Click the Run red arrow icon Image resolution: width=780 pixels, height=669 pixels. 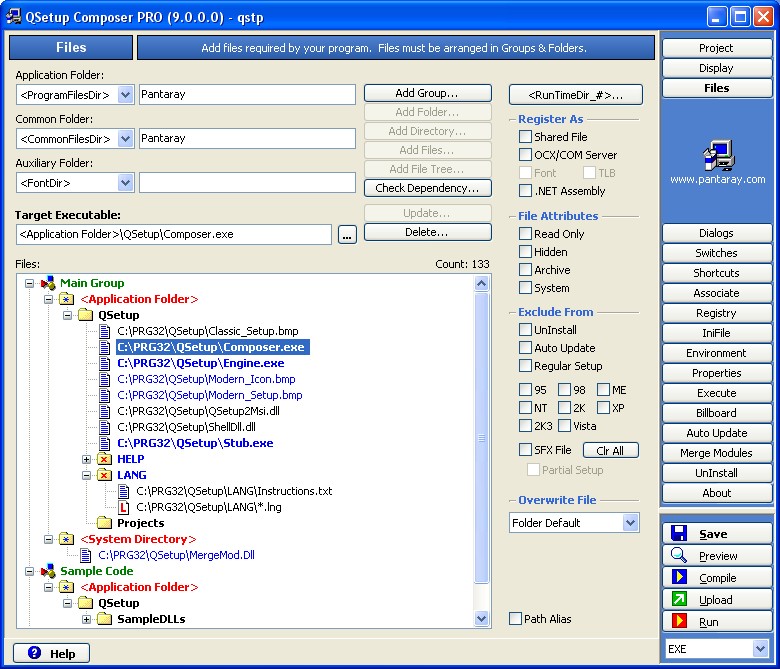click(679, 621)
